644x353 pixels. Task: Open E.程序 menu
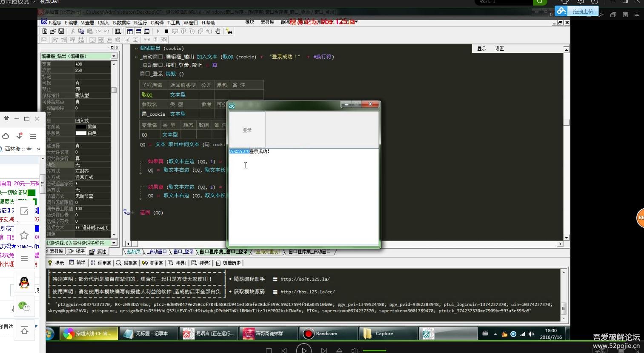pos(54,23)
